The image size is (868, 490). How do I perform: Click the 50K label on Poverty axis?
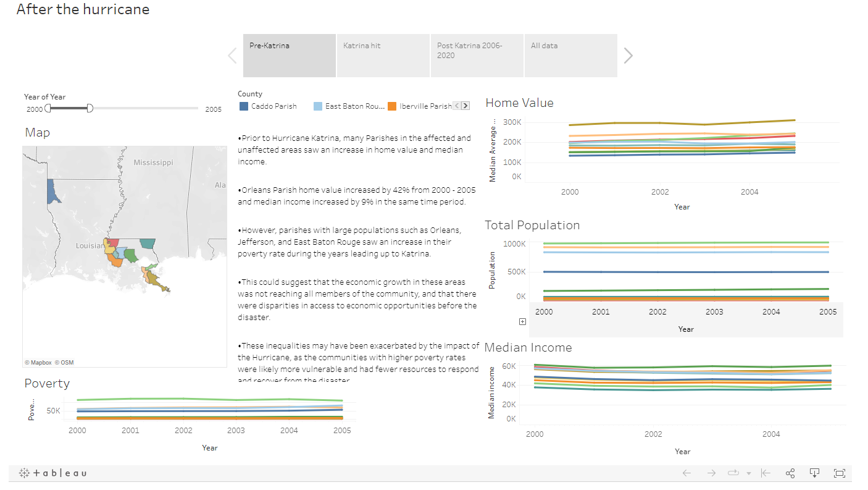[x=54, y=411]
